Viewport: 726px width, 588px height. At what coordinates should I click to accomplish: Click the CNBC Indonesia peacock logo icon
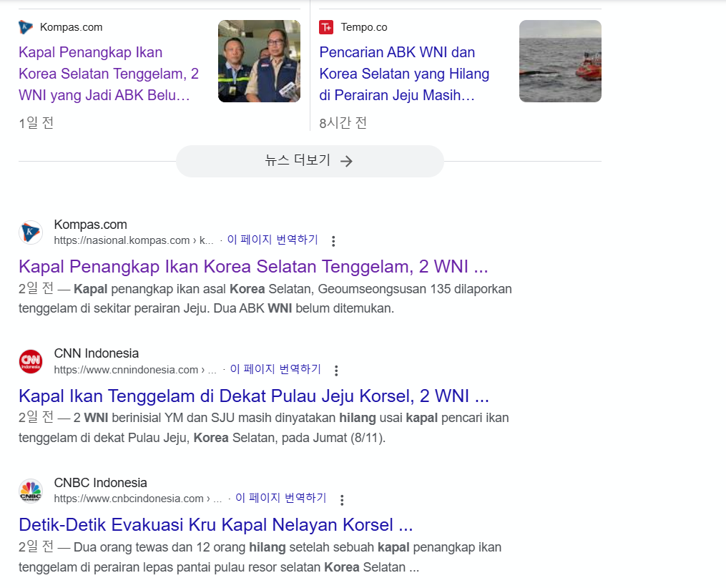pyautogui.click(x=31, y=491)
